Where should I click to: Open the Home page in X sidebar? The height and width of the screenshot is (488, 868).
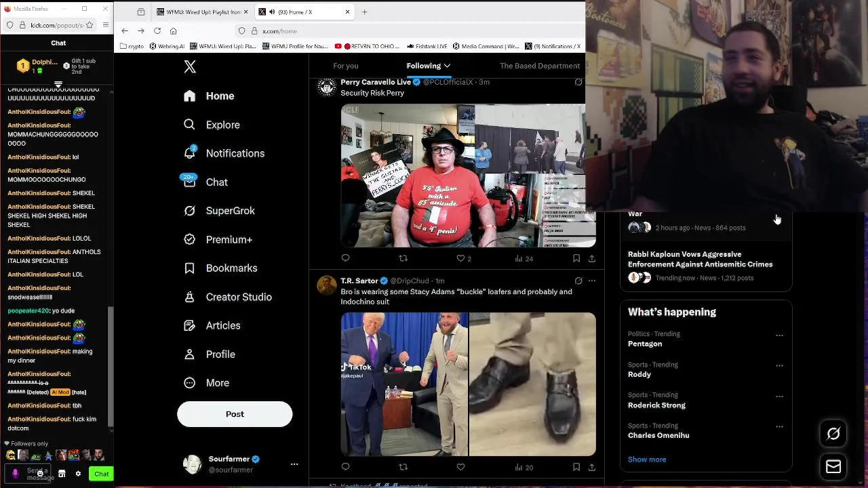209,96
